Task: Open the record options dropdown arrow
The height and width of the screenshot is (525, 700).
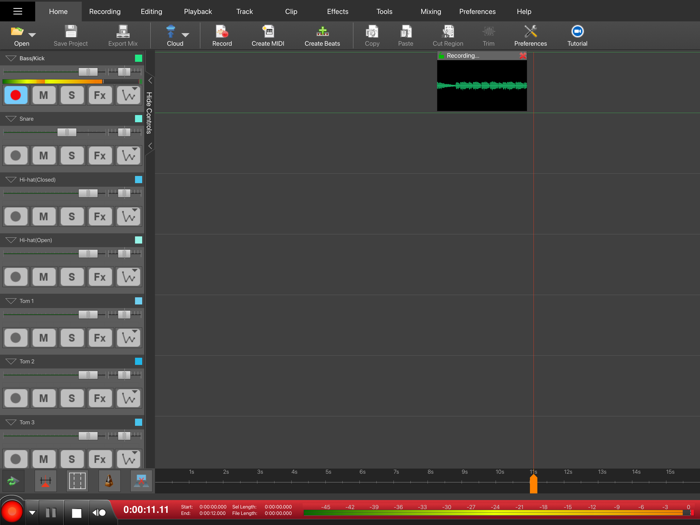Action: 32,512
